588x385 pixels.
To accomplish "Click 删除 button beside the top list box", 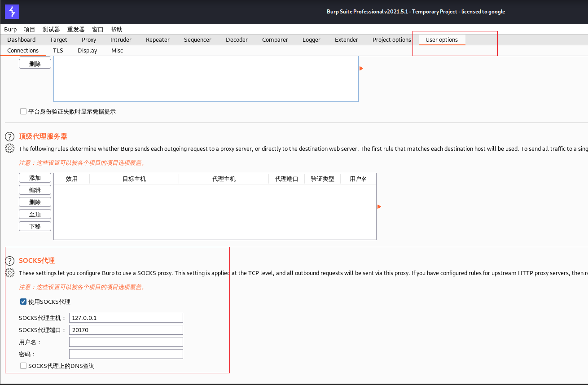I will coord(35,64).
